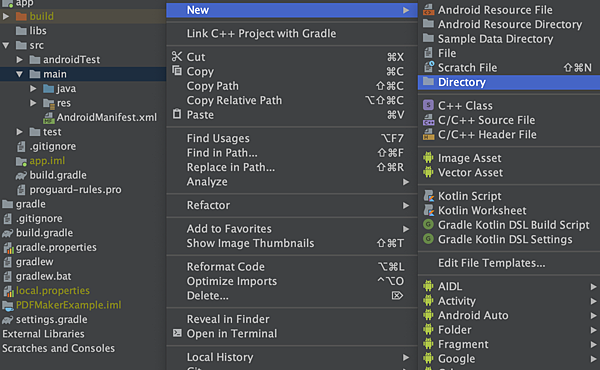
Task: Click the C++ Class icon
Action: [428, 105]
